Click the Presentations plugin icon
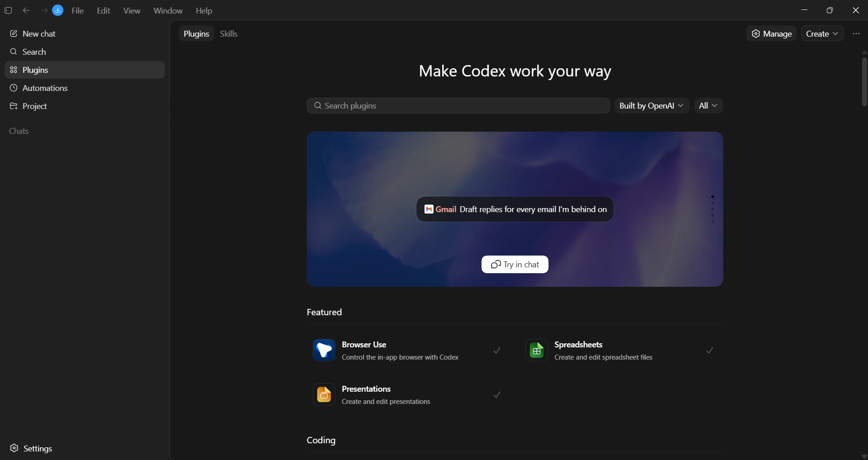This screenshot has width=868, height=460. pyautogui.click(x=324, y=394)
